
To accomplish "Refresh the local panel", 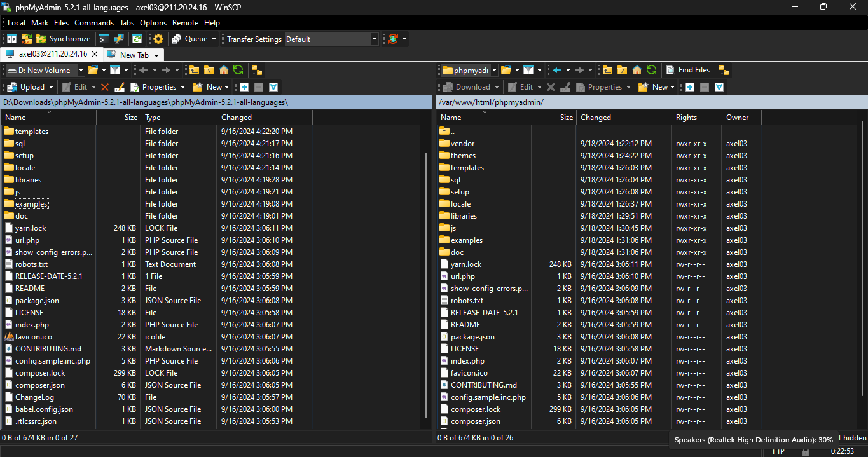I will coord(238,70).
